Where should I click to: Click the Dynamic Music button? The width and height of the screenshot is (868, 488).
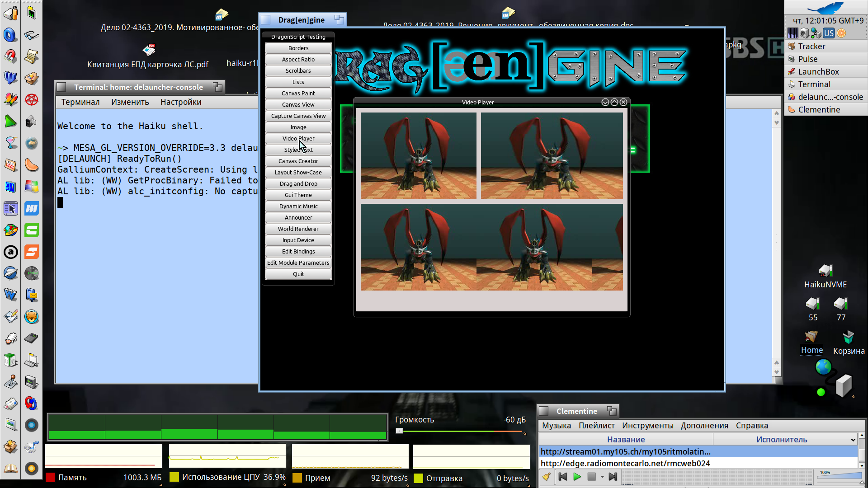pos(298,206)
